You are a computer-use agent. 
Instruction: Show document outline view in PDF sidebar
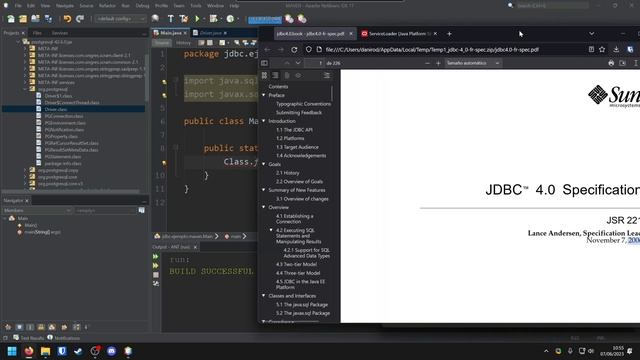point(276,76)
